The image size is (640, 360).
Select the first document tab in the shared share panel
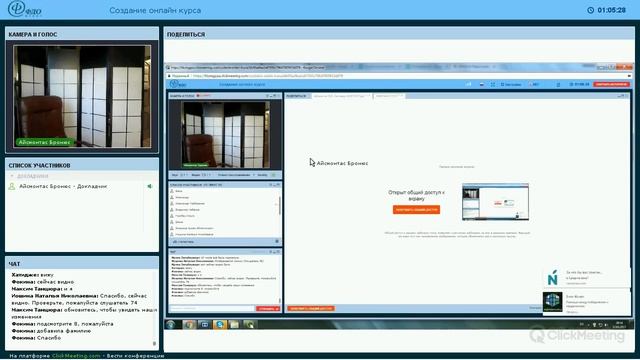(341, 96)
